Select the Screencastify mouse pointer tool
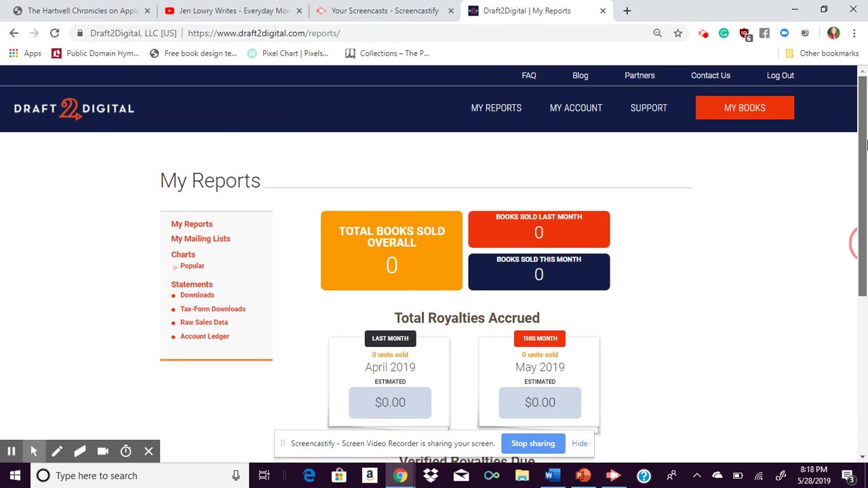Viewport: 868px width, 488px height. point(34,451)
